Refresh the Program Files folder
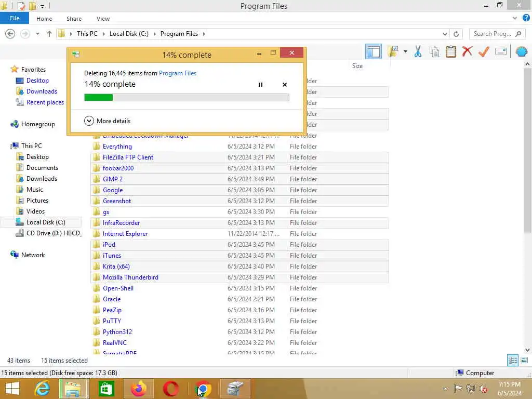This screenshot has height=399, width=532. (x=456, y=34)
